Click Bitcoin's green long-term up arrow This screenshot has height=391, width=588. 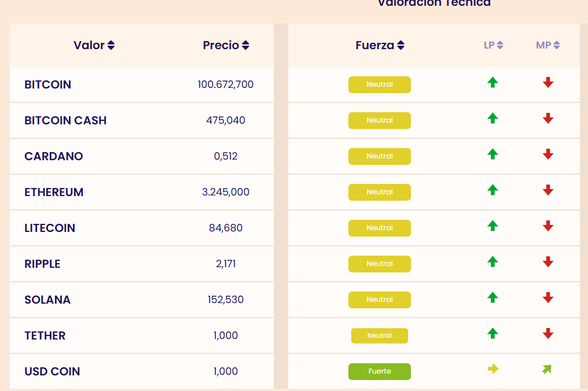[x=493, y=83]
